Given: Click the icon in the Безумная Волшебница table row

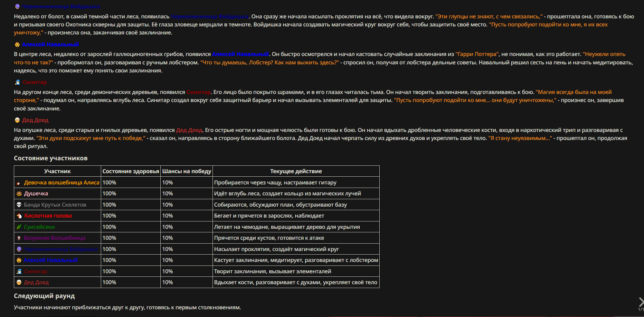Looking at the screenshot, I should [x=19, y=238].
